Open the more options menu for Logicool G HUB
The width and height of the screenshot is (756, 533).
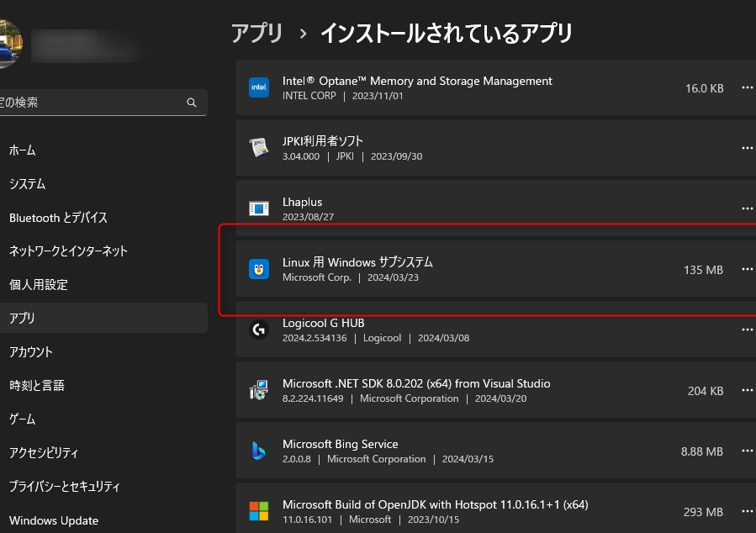tap(747, 330)
